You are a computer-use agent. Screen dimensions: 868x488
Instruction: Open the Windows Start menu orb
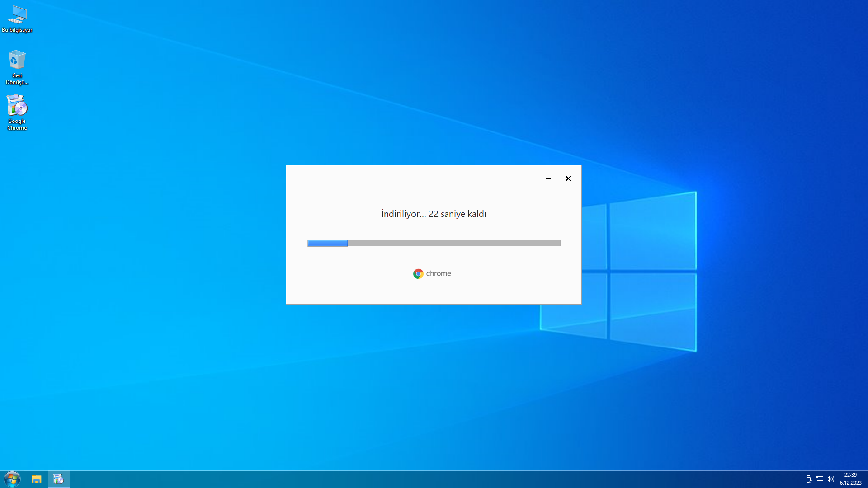click(x=12, y=479)
